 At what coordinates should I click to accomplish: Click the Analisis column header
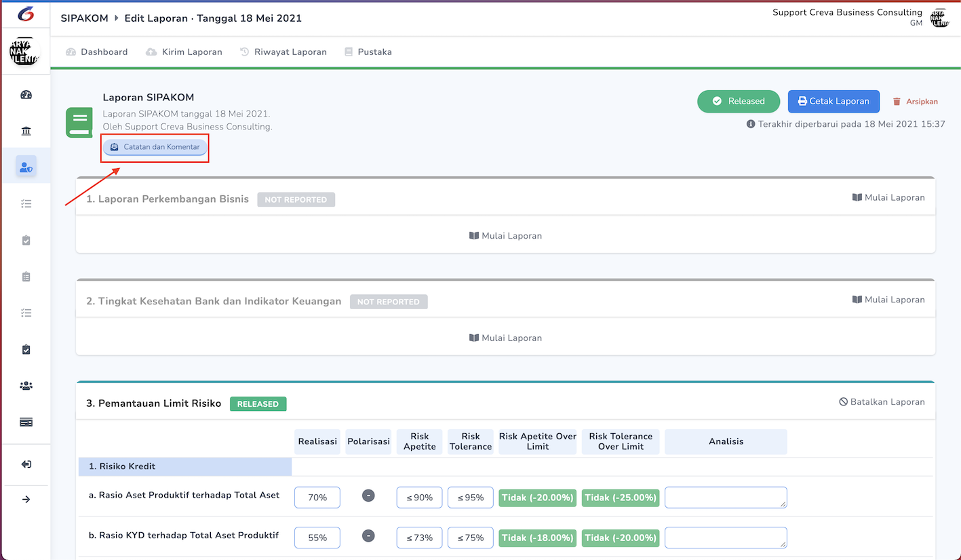[726, 441]
